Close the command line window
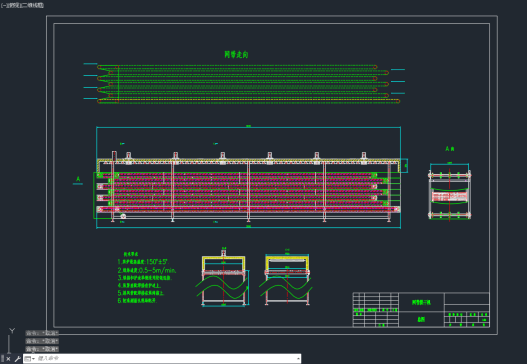527x364 pixels. (x=8, y=359)
